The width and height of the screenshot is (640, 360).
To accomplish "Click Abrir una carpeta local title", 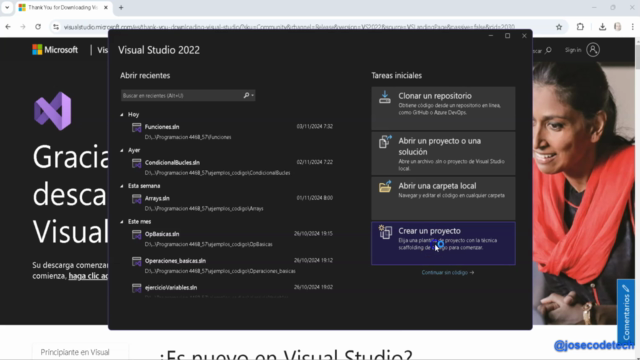I will click(437, 186).
